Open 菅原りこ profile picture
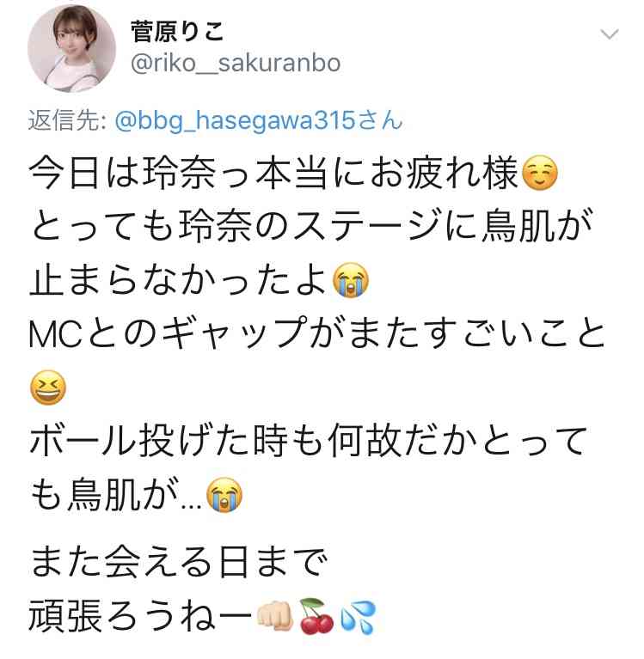Viewport: 644px width, 659px height. click(x=72, y=49)
